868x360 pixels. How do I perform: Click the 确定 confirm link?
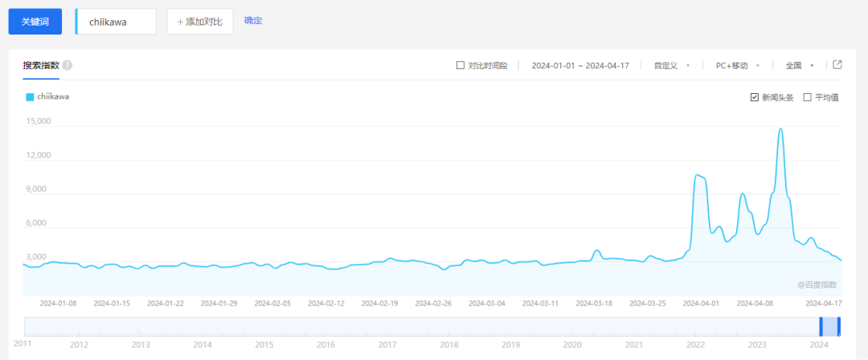253,20
